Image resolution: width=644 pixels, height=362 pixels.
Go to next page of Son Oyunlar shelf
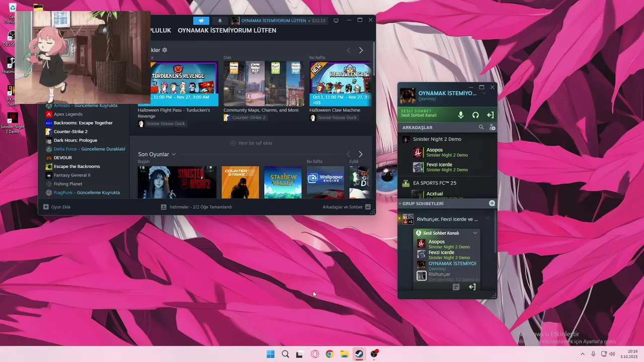(x=360, y=154)
